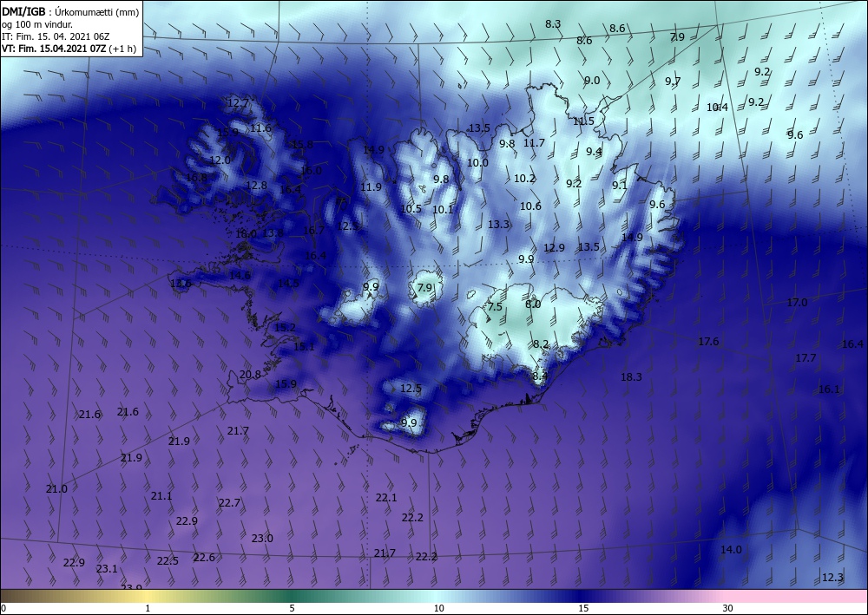Click the 1 tick on the color scale
This screenshot has height=615, width=868.
pos(148,608)
